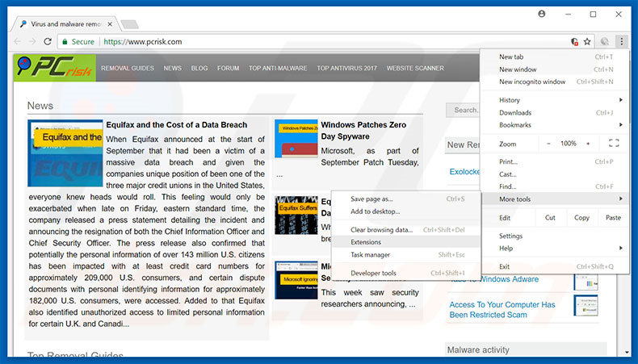Click the PCrisk logo
This screenshot has height=364, width=638.
55,68
